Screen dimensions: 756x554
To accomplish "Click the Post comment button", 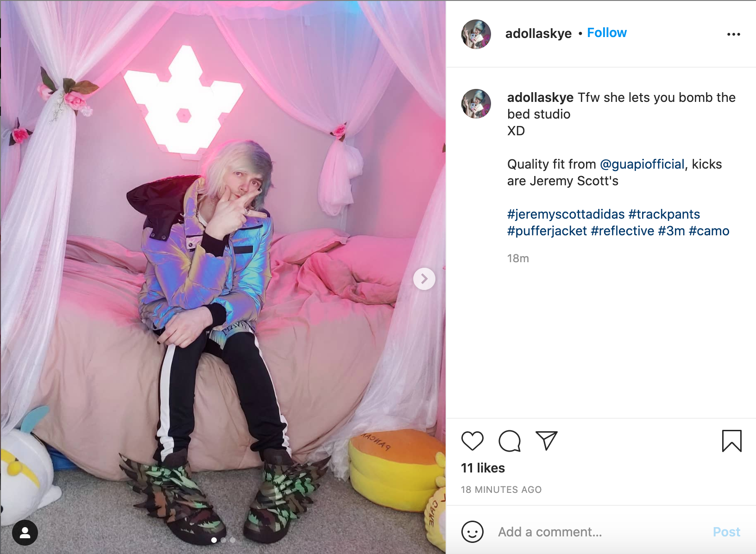I will click(726, 532).
